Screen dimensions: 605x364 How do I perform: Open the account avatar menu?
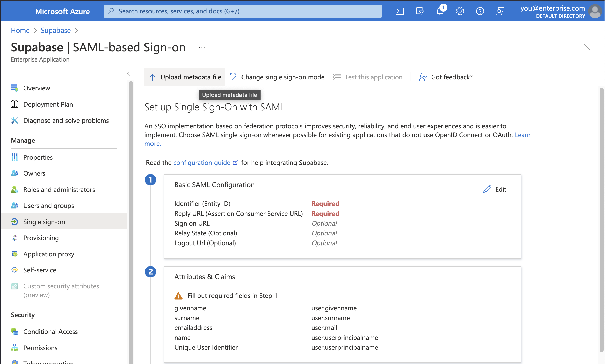(595, 11)
